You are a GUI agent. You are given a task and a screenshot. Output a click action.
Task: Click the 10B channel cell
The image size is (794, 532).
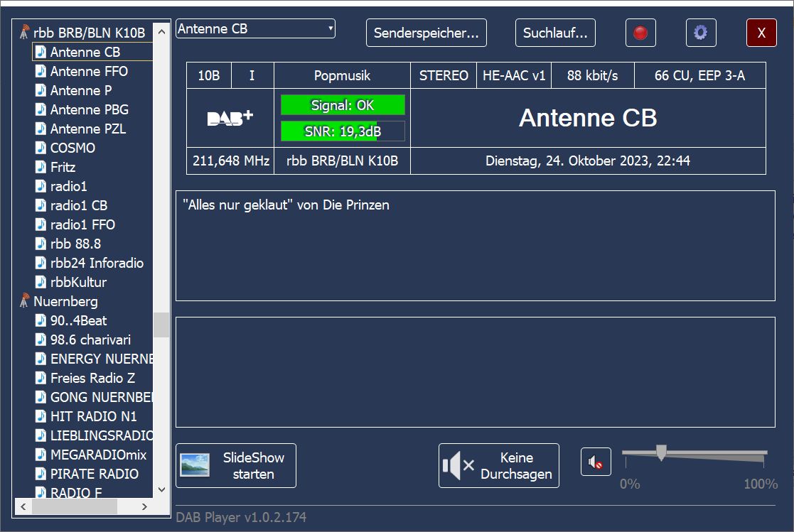click(x=208, y=75)
